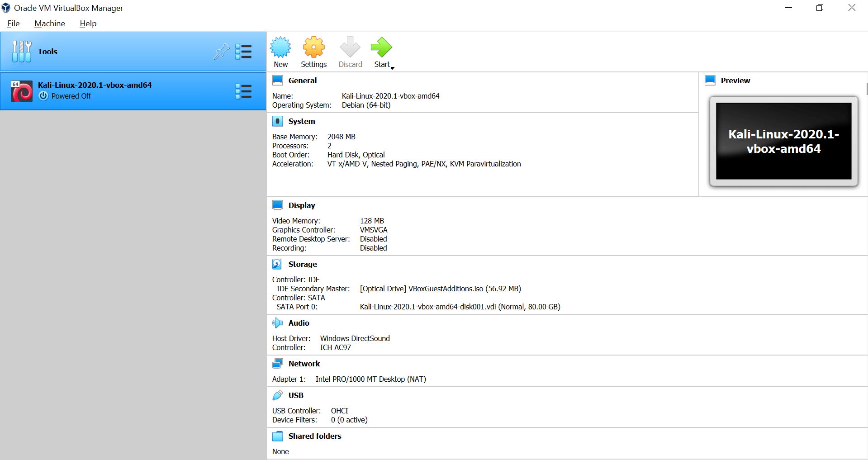Screen dimensions: 868x460
Task: Open the Machine menu
Action: 50,24
